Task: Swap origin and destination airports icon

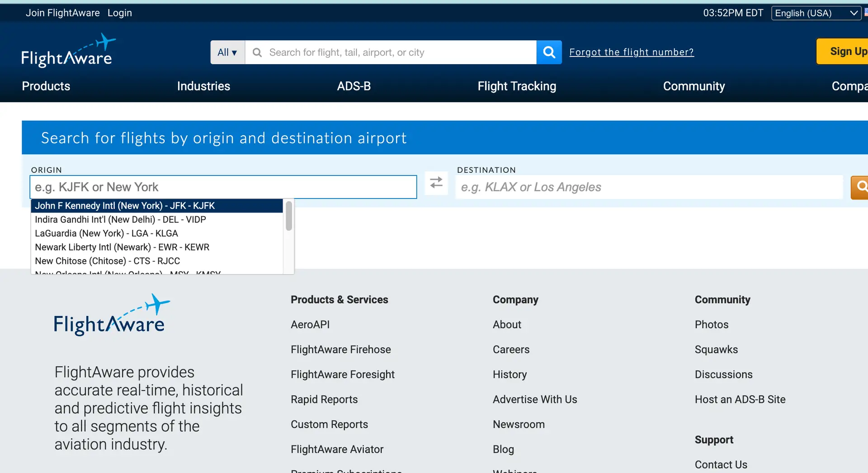Action: pyautogui.click(x=436, y=183)
